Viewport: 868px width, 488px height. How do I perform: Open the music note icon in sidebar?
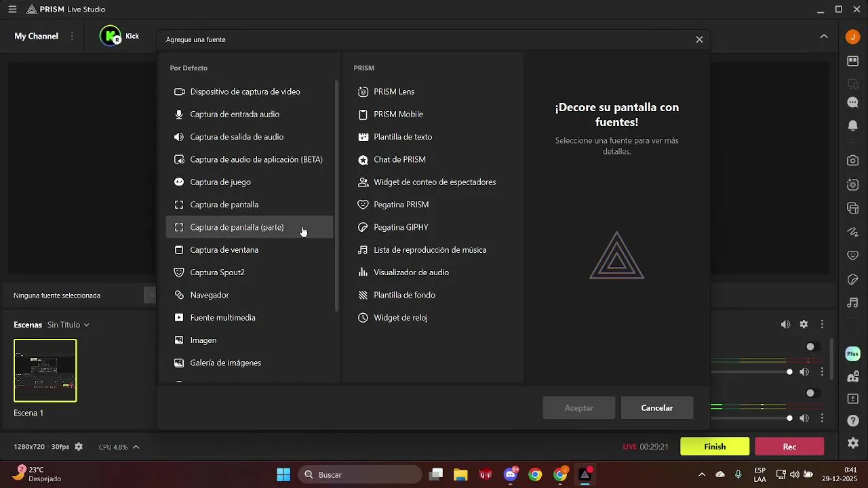[853, 303]
